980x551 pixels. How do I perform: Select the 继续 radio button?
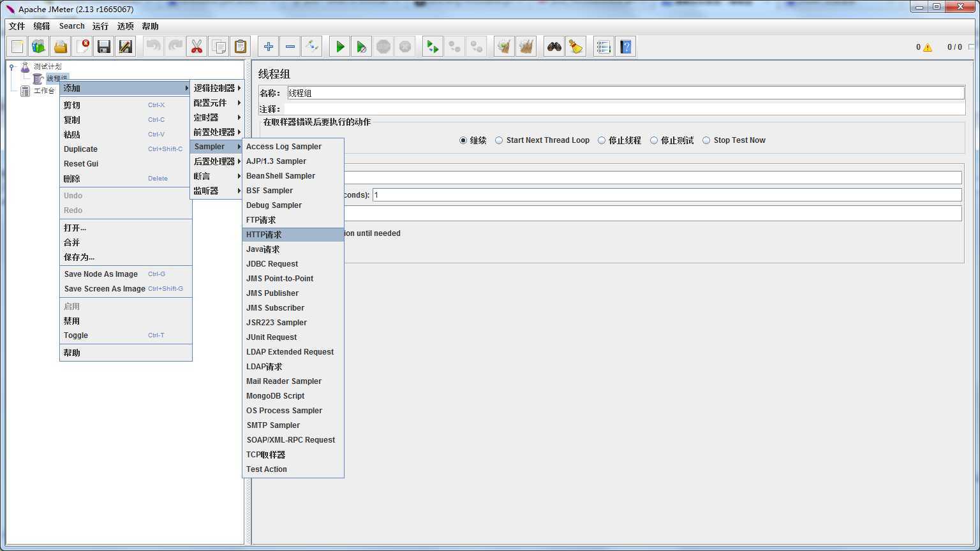(463, 140)
